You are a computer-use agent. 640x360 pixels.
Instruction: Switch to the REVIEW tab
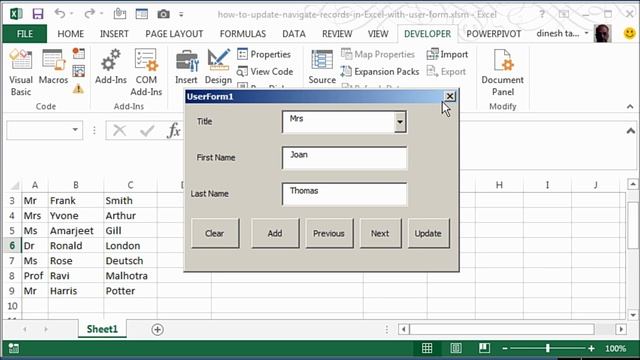(x=337, y=34)
